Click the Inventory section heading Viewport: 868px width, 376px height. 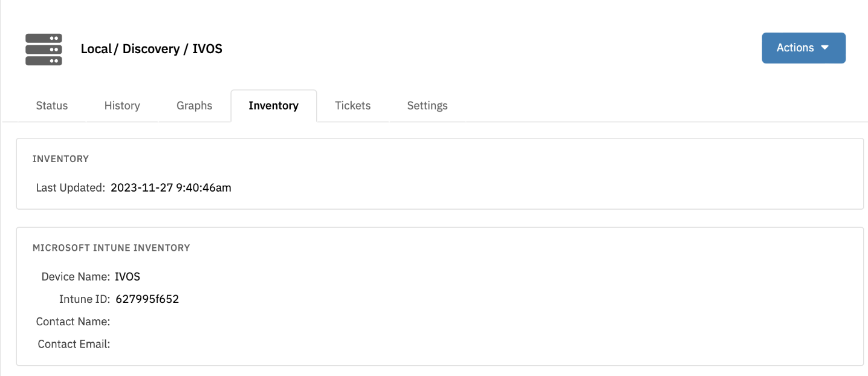60,159
